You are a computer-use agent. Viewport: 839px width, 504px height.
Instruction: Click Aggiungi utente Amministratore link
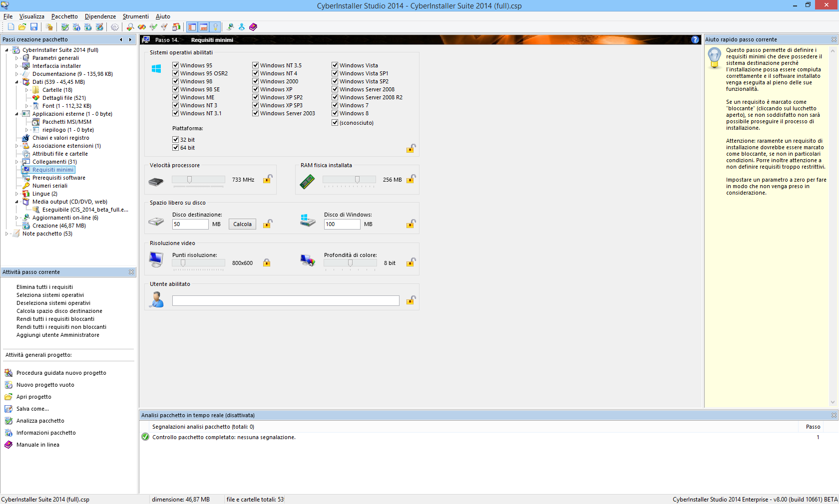pos(58,335)
